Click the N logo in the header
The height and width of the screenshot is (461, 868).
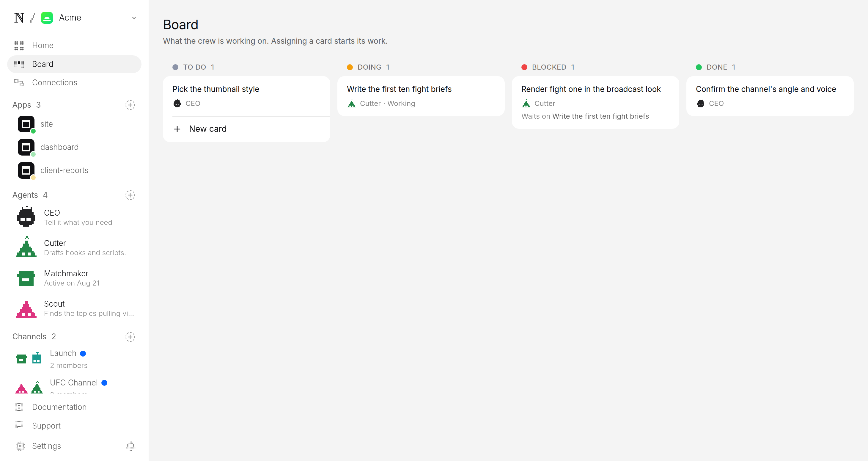pos(19,18)
